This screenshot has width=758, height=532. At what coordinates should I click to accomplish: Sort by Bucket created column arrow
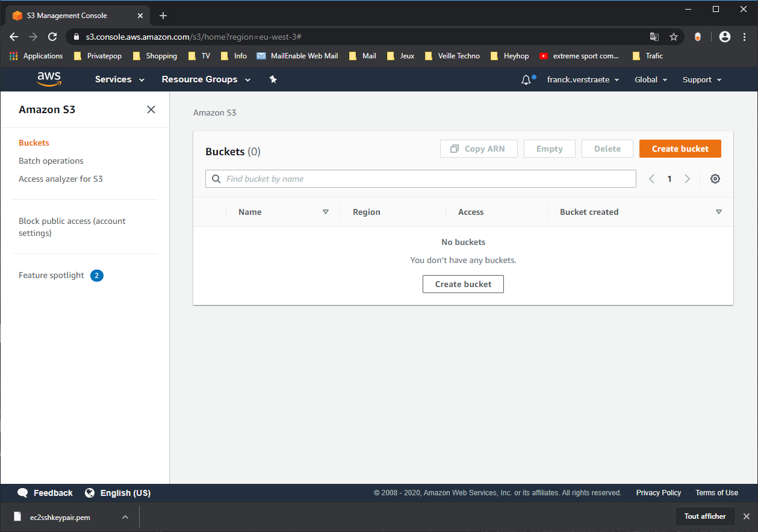click(x=718, y=212)
